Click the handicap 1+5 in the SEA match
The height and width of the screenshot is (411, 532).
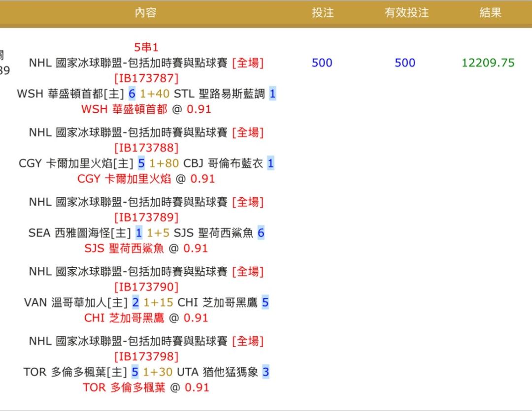point(158,233)
